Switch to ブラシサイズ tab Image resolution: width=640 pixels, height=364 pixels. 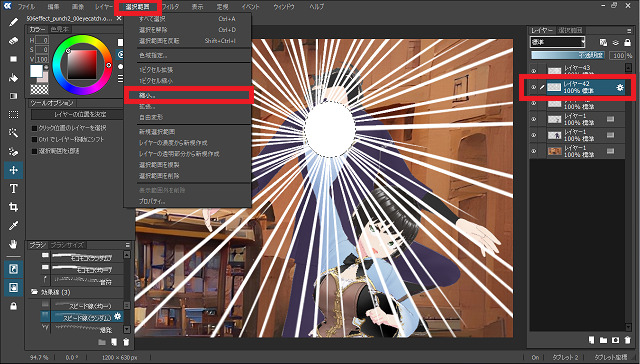point(67,245)
